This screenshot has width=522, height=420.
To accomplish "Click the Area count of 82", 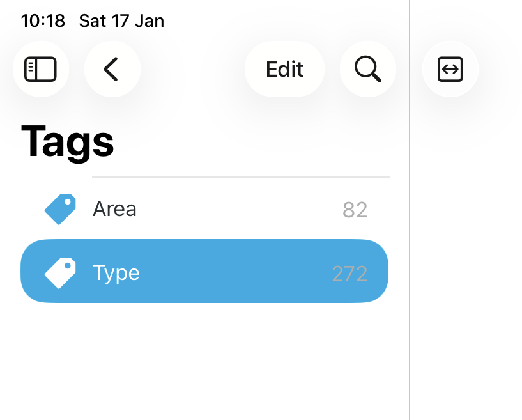I will click(355, 210).
